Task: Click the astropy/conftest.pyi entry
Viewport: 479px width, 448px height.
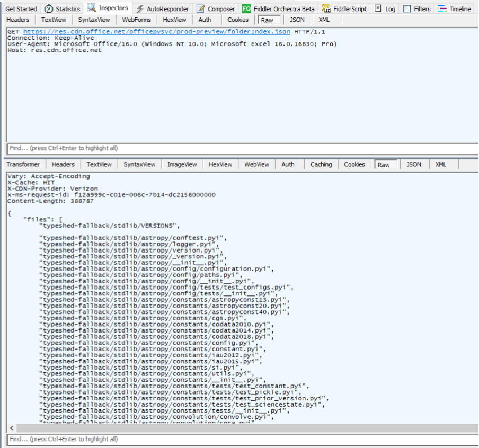Action: click(133, 238)
